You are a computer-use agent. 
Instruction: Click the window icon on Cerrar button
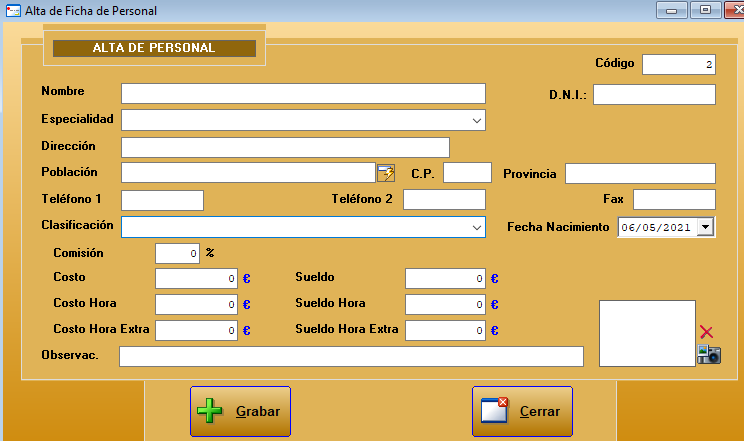(494, 410)
